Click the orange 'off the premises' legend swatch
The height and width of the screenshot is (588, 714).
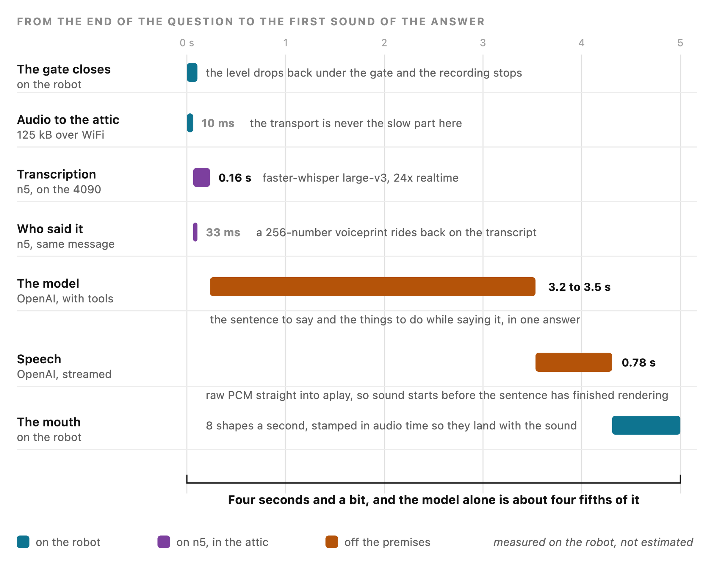pyautogui.click(x=331, y=542)
